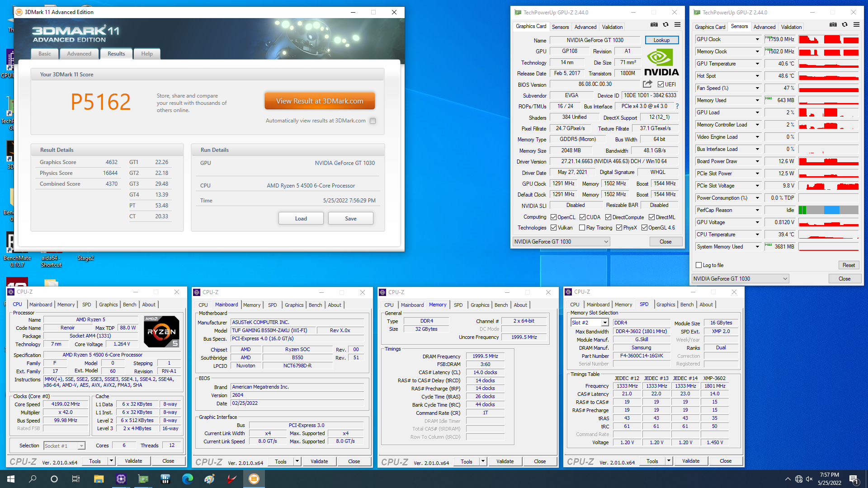Switch to CPU-Z via its taskbar icon

tap(121, 479)
